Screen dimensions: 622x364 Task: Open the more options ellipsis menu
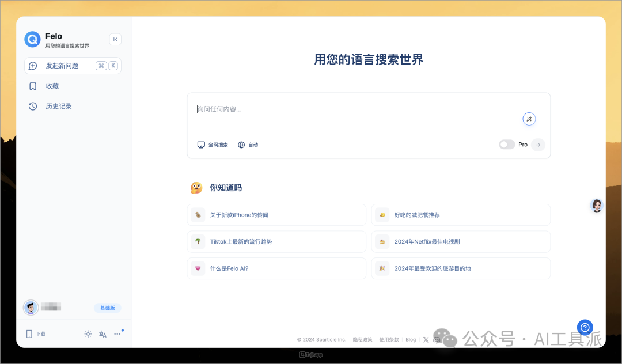[117, 334]
